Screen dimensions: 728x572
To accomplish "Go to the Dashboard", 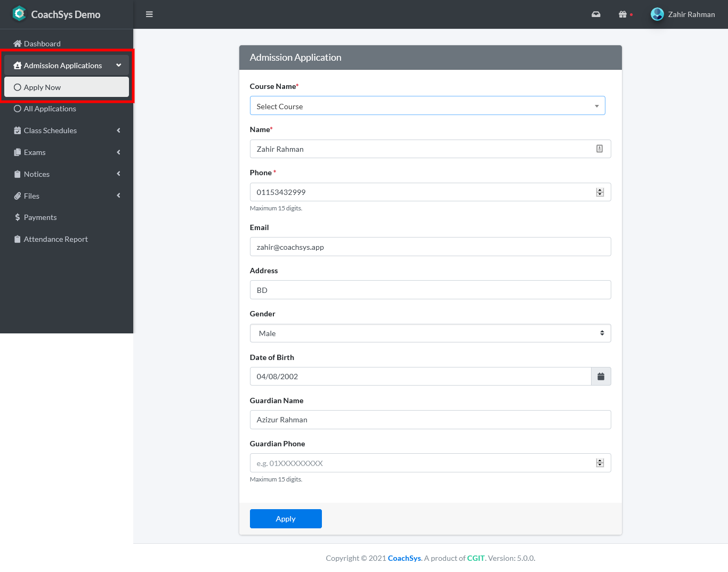I will tap(42, 44).
